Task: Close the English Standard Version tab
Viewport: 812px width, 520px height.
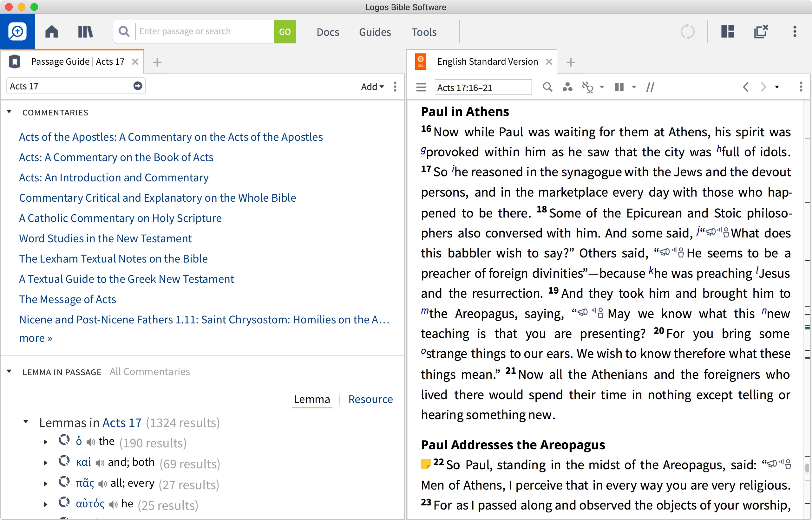Action: click(549, 62)
